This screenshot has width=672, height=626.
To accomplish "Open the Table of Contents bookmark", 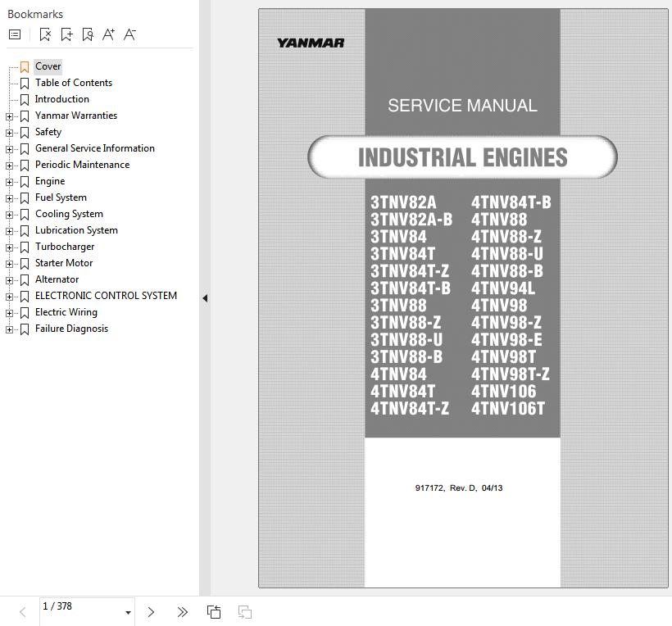I will 74,83.
